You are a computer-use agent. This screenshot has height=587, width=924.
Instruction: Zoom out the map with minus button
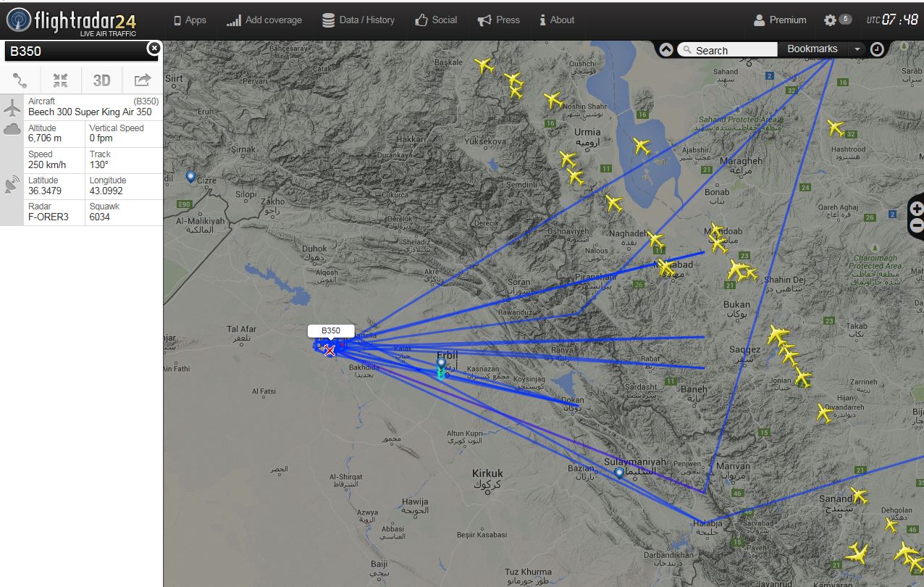click(917, 225)
